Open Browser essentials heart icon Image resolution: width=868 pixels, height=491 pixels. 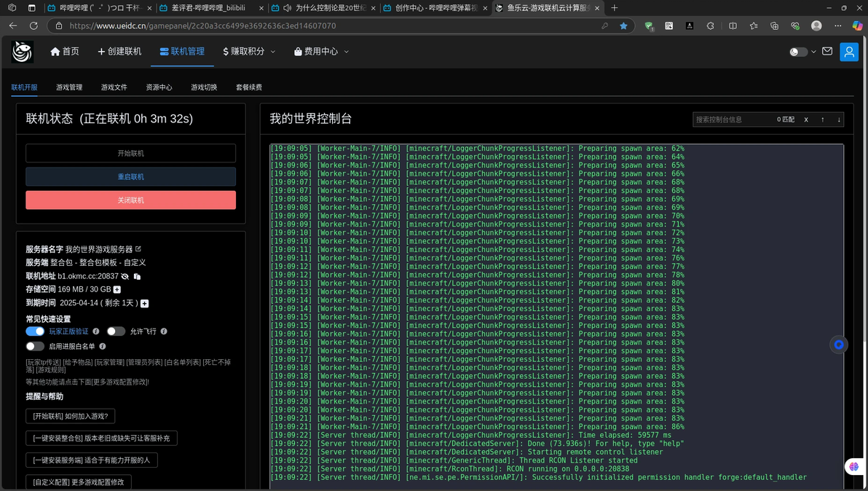pyautogui.click(x=795, y=26)
